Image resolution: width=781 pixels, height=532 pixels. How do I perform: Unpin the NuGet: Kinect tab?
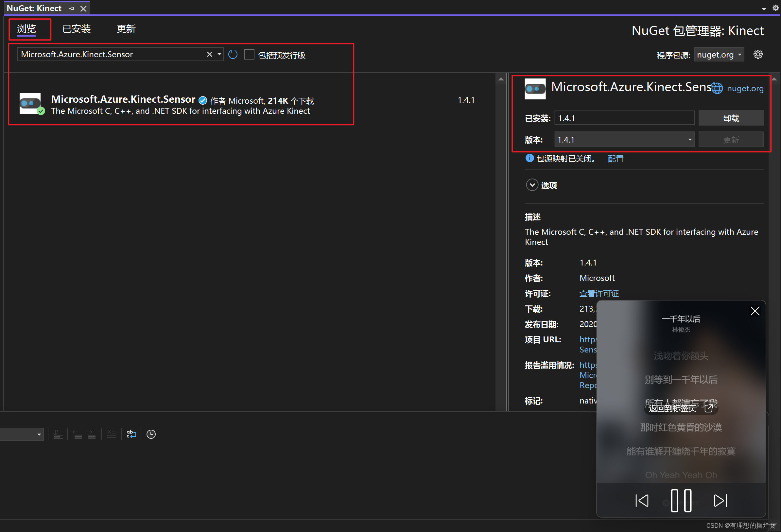(71, 8)
